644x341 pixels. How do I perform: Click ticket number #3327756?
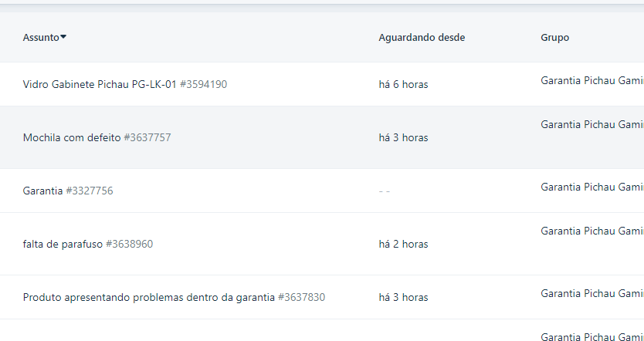(x=89, y=191)
